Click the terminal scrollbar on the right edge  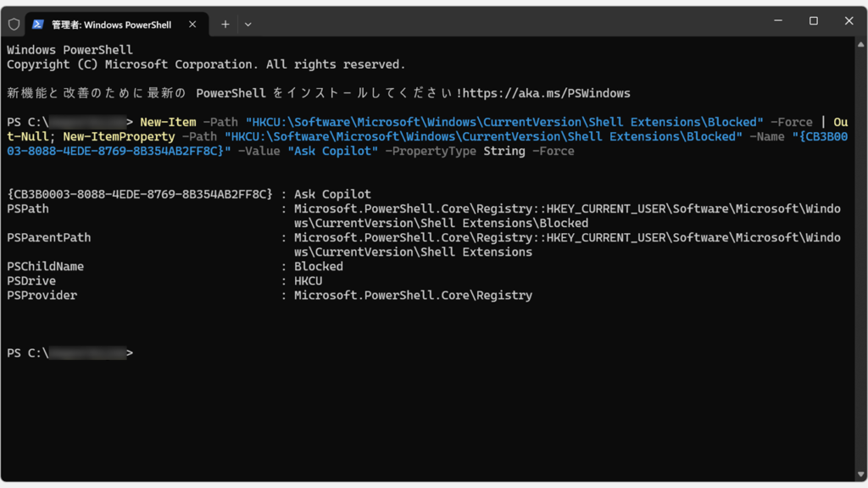pyautogui.click(x=862, y=254)
